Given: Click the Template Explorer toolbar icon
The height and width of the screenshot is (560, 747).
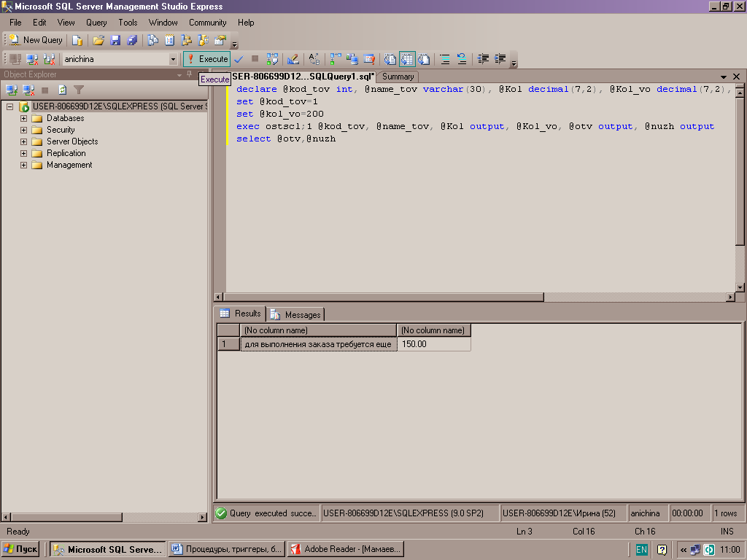Looking at the screenshot, I should [x=204, y=40].
